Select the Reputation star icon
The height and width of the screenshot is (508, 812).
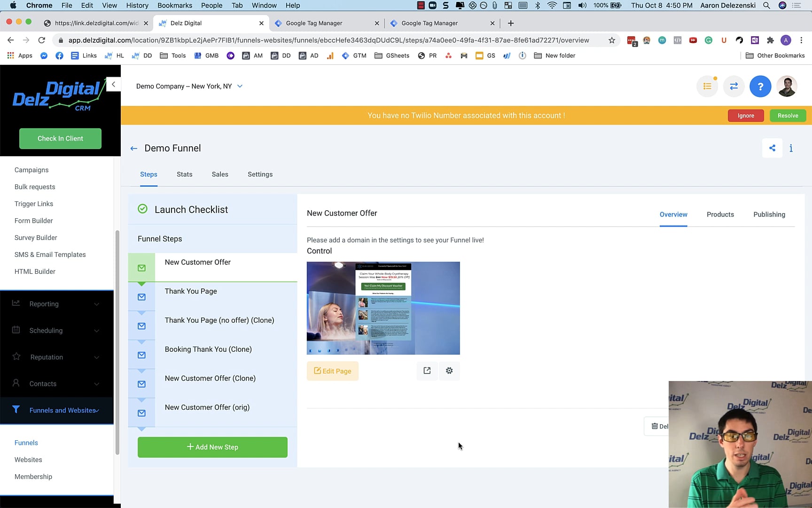pos(16,357)
